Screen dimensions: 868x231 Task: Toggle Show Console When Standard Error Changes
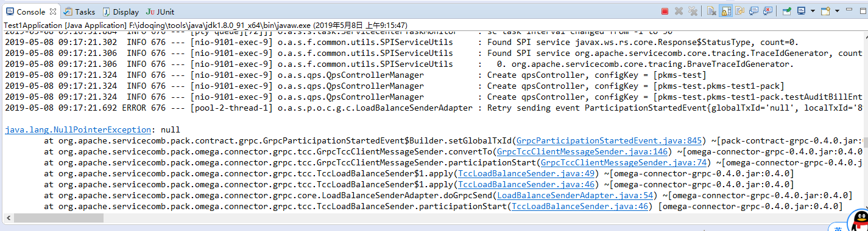pos(768,11)
